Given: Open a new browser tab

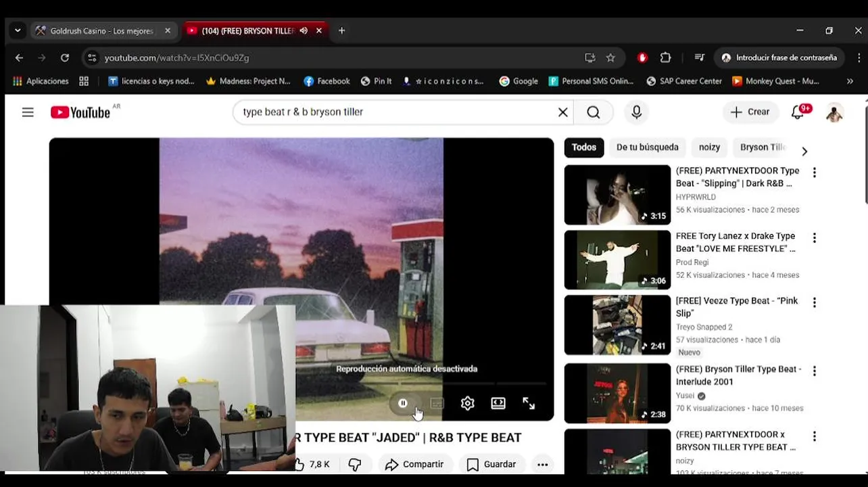Looking at the screenshot, I should tap(341, 30).
